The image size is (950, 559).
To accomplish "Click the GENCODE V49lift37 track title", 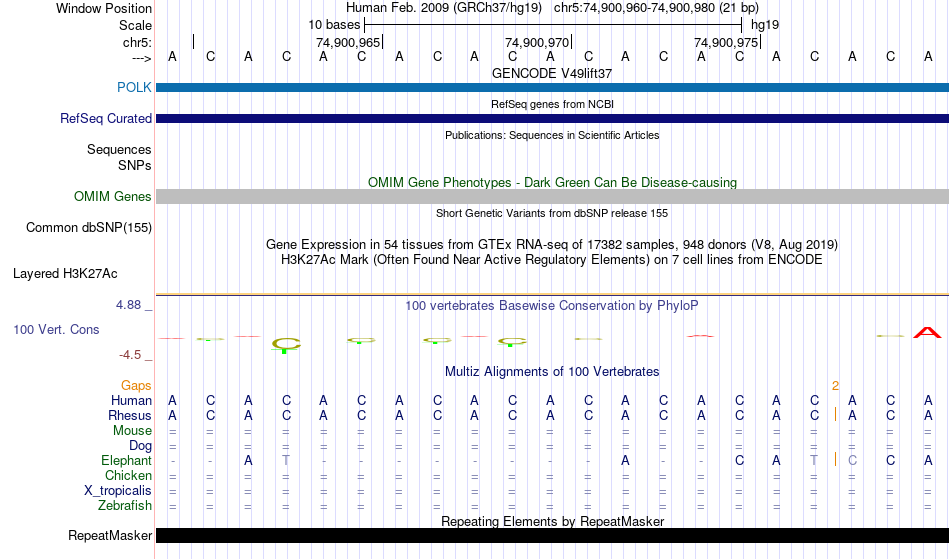I will coord(552,73).
